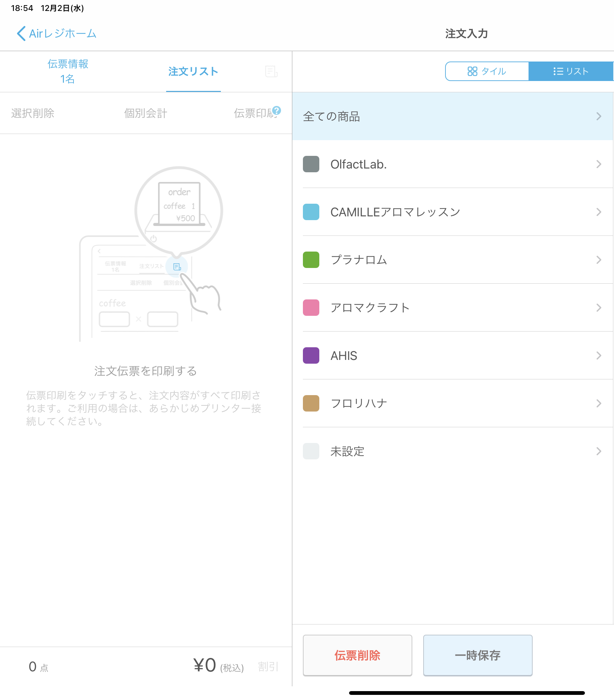Expand the アロマクラフト row chevron

[598, 308]
